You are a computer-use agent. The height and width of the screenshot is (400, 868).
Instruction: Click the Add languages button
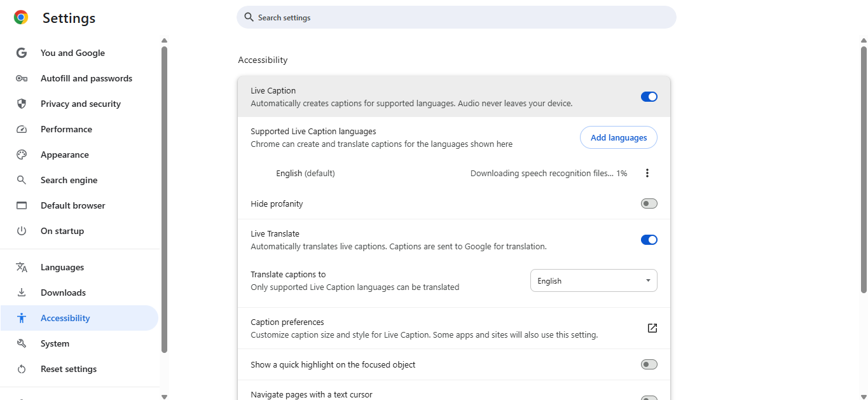tap(618, 137)
